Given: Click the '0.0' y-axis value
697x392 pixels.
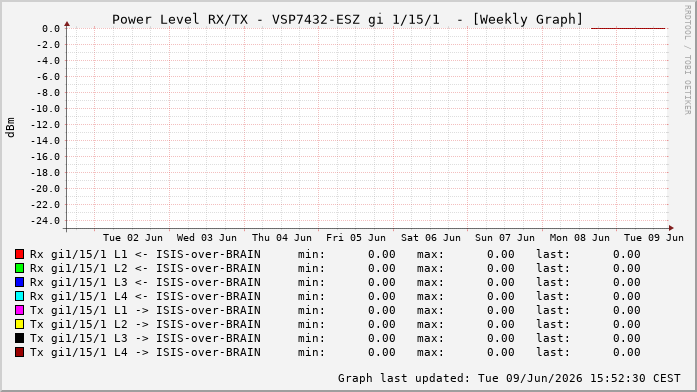Looking at the screenshot, I should click(x=51, y=29).
